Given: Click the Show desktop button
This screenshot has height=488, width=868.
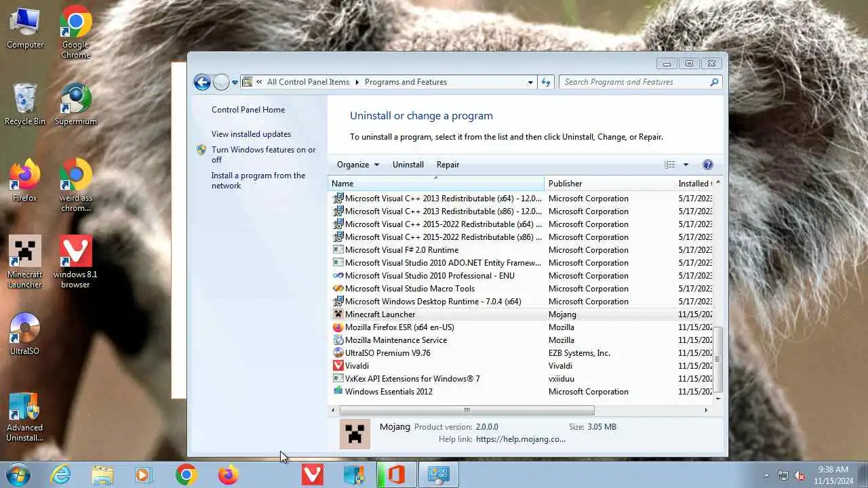Looking at the screenshot, I should pos(862,474).
